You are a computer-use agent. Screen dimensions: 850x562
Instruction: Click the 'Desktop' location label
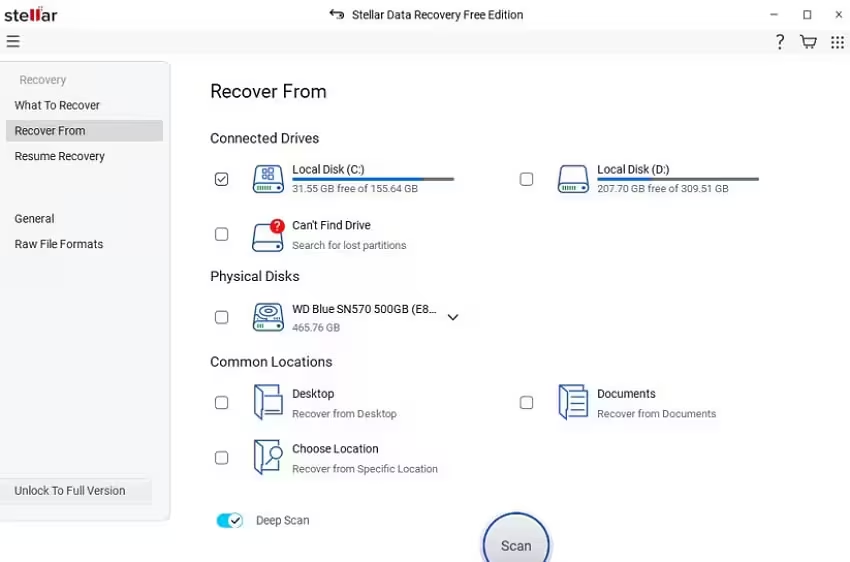pos(313,393)
